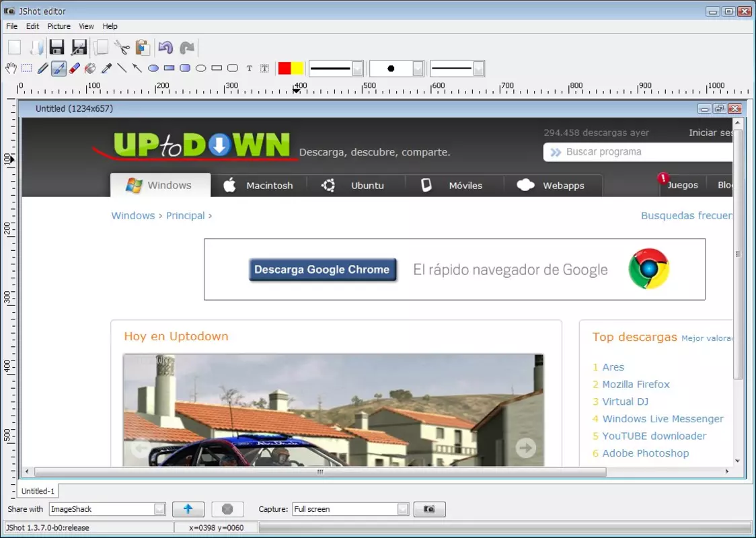Open the File menu
This screenshot has width=756, height=538.
click(11, 26)
